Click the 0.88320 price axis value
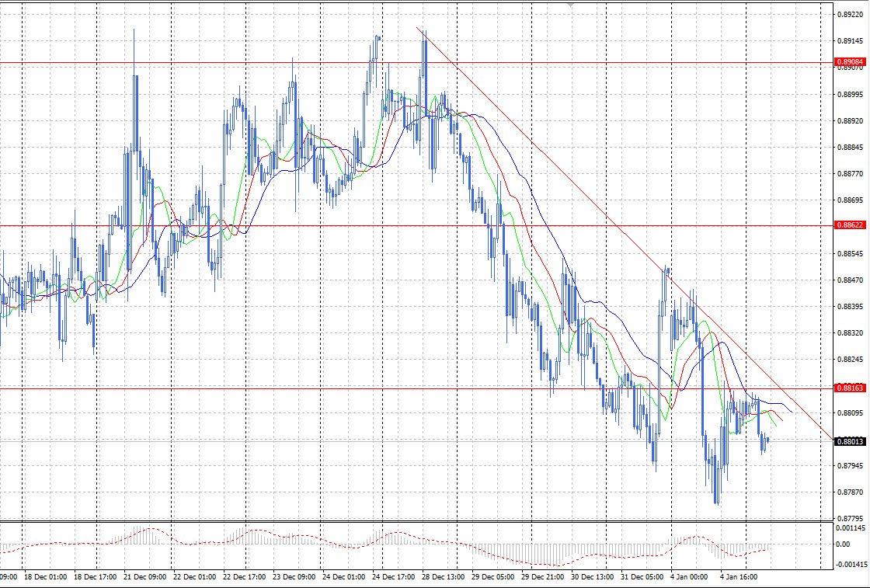870x588 pixels. click(850, 332)
